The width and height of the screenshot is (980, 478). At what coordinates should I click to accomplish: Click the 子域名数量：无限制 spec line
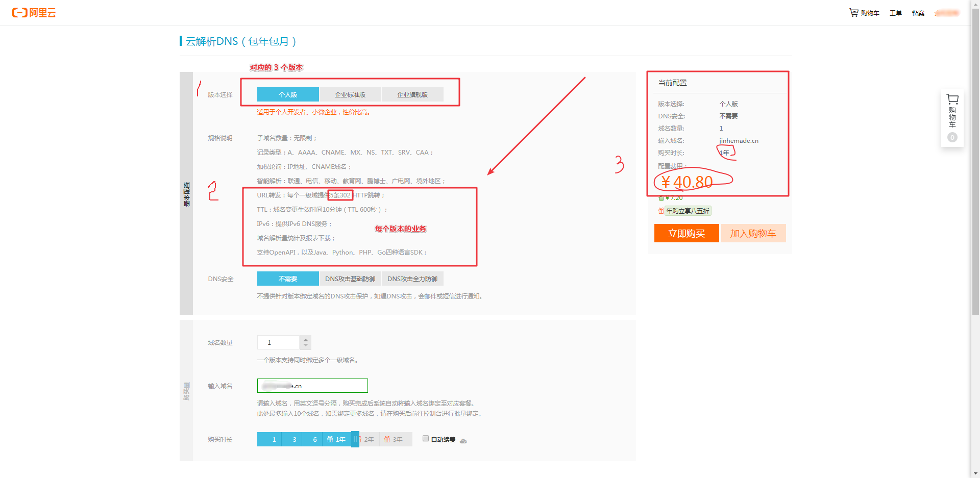287,138
